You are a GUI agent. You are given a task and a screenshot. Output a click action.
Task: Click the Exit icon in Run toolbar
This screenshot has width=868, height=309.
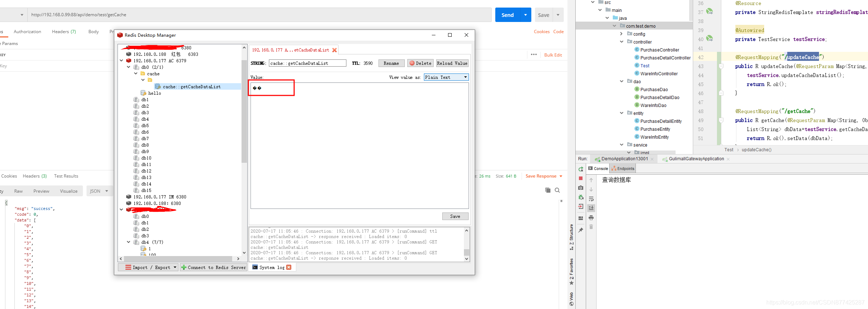[581, 207]
